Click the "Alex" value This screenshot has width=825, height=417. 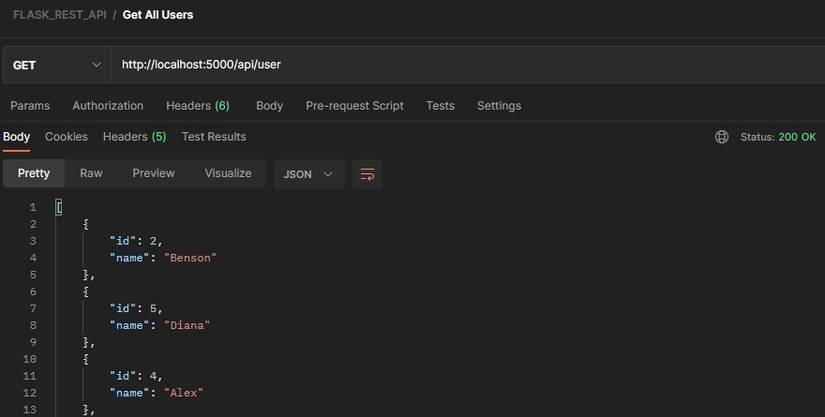coord(184,393)
